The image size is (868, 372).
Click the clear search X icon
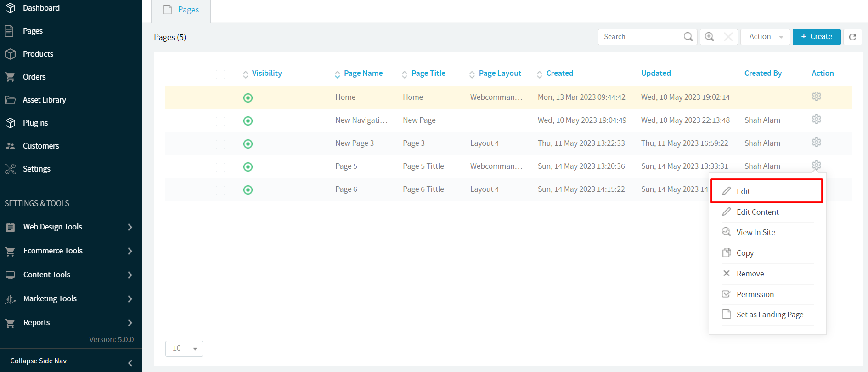[x=728, y=37]
